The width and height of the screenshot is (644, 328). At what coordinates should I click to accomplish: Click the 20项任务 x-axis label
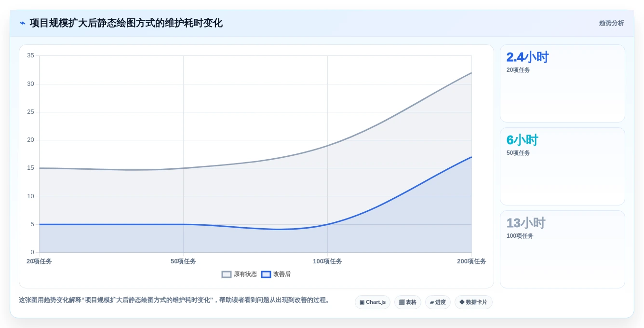coord(39,261)
